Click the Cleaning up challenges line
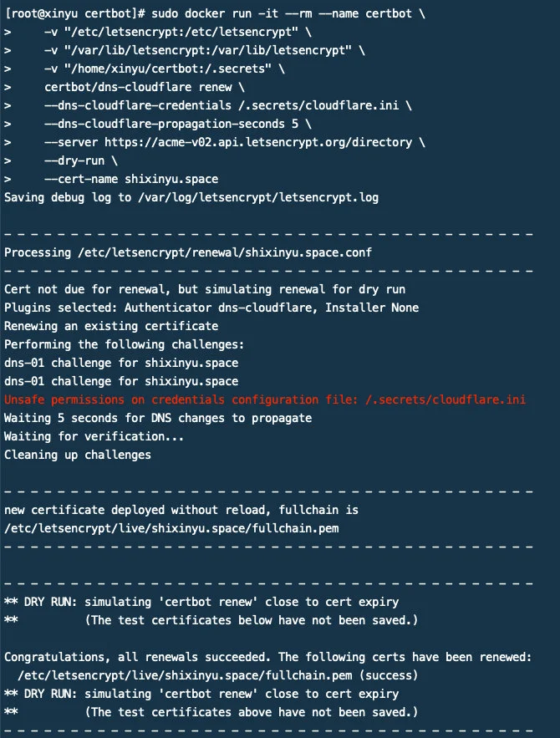 click(x=78, y=455)
